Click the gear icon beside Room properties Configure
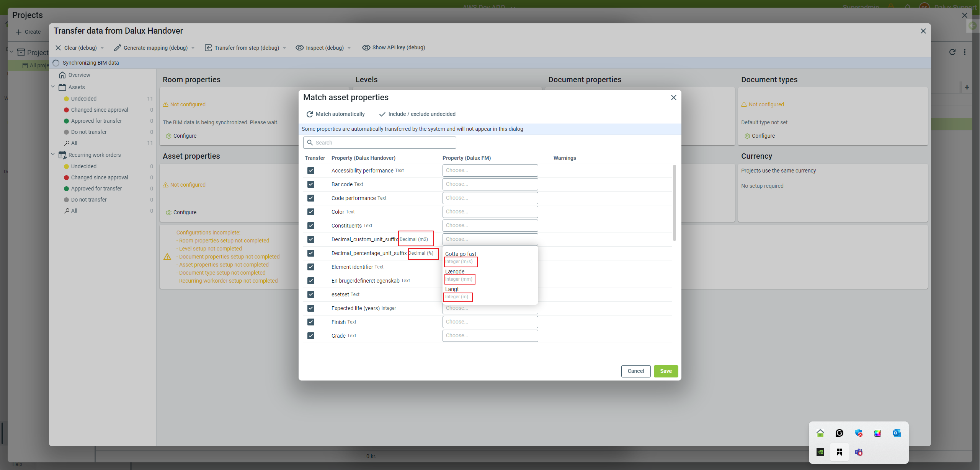 [x=169, y=136]
